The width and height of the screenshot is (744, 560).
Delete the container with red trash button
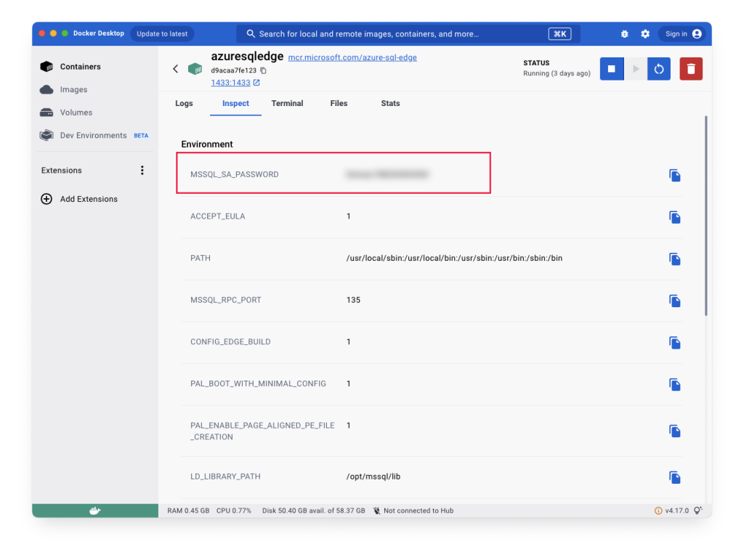tap(691, 69)
